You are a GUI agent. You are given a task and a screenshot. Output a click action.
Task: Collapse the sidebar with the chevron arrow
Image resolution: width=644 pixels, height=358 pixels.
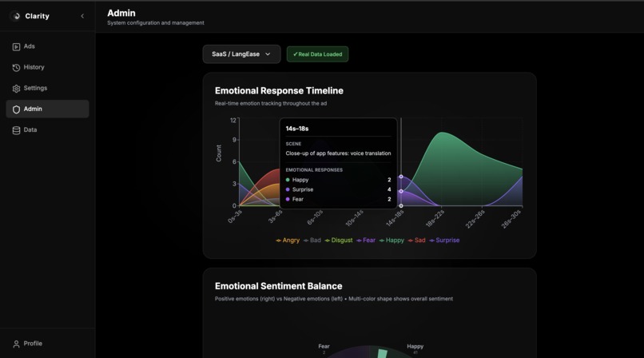pyautogui.click(x=82, y=16)
